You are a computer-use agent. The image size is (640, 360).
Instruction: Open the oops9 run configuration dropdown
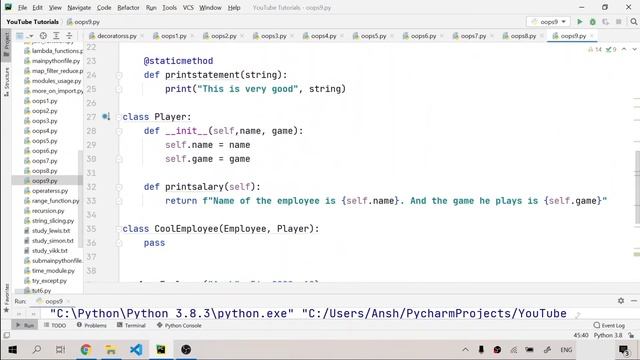click(548, 22)
